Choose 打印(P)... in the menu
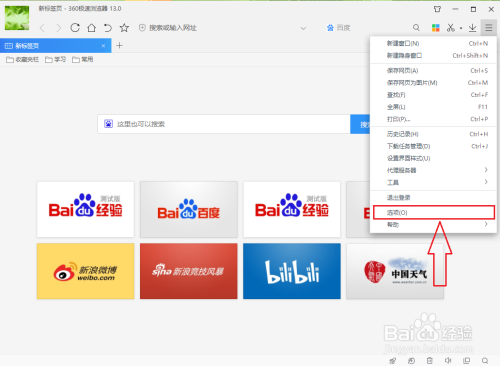This screenshot has height=366, width=500. [433, 119]
